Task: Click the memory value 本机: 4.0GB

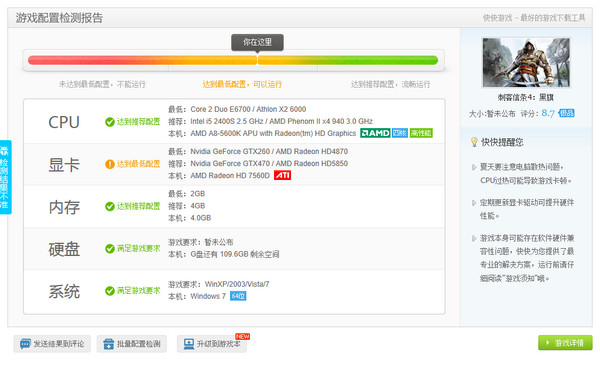Action: pyautogui.click(x=189, y=218)
